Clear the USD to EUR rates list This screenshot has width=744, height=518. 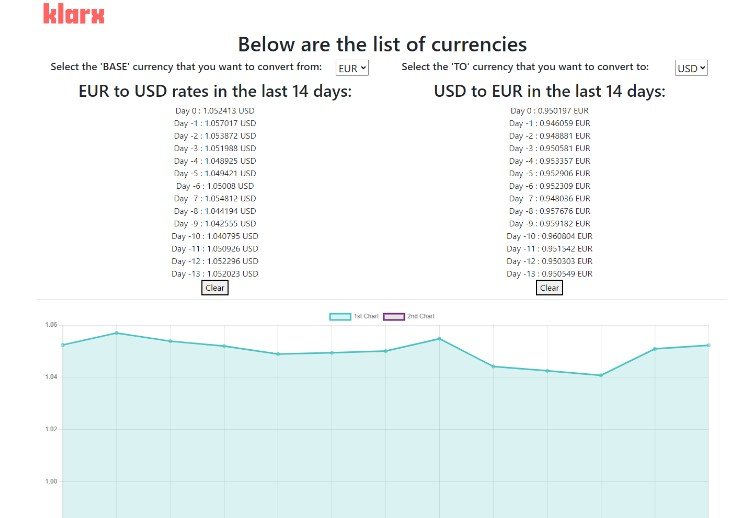(x=549, y=288)
